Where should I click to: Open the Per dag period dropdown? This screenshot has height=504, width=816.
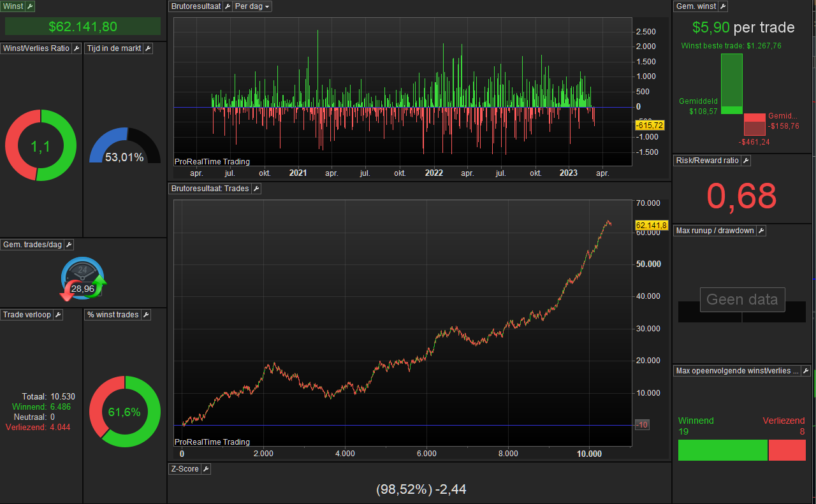point(252,6)
